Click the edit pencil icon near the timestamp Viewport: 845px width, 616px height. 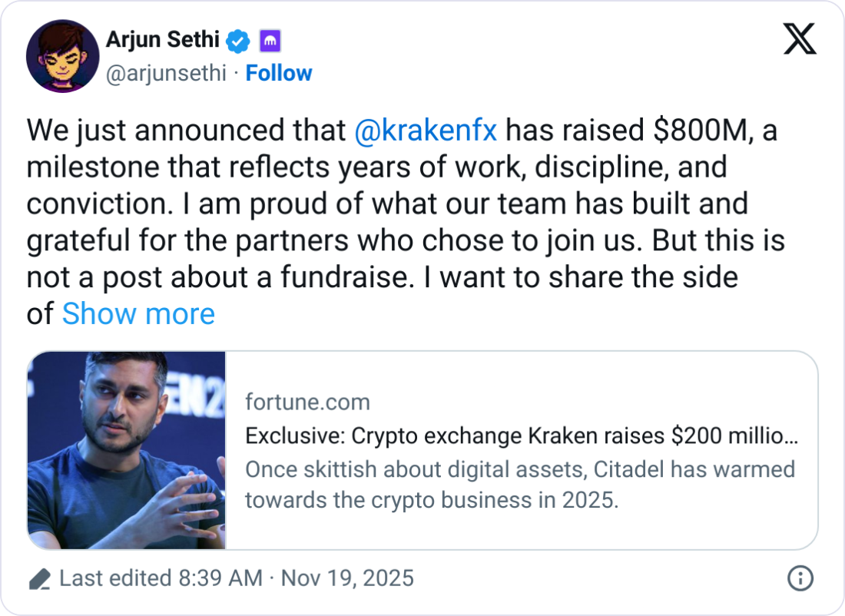point(40,578)
